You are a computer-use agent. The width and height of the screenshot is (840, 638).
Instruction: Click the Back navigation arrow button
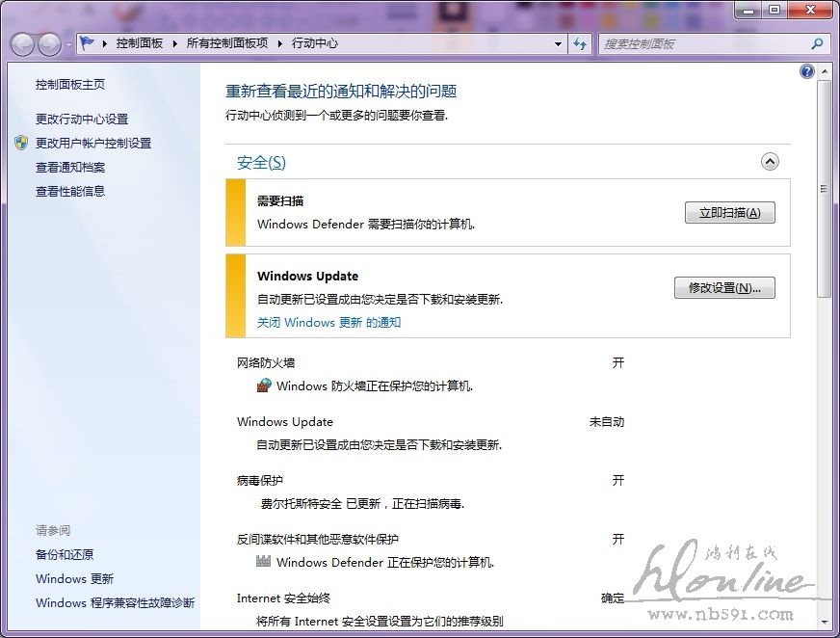point(23,44)
